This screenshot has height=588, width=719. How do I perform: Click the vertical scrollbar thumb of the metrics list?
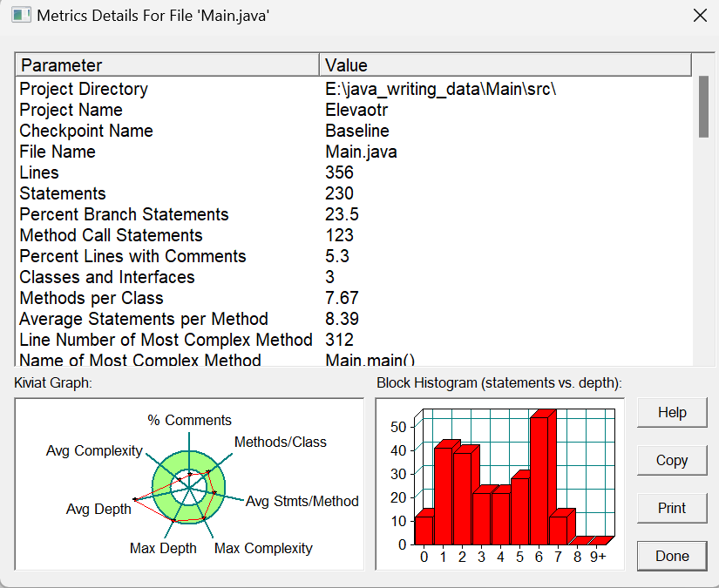tap(703, 107)
